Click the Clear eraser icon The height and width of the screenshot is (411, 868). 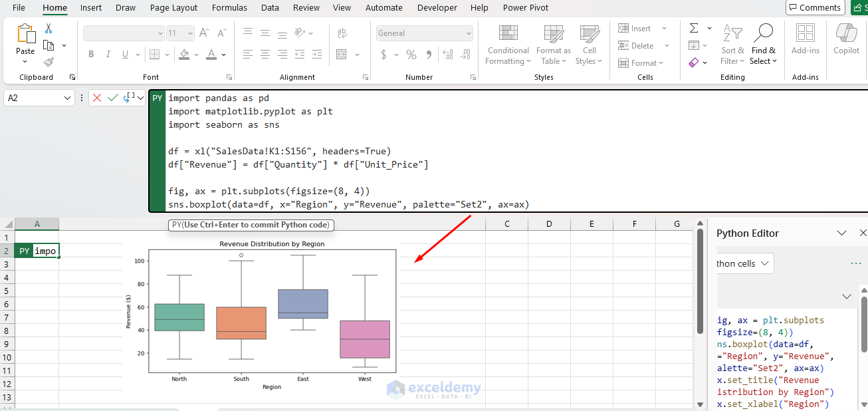(x=694, y=63)
